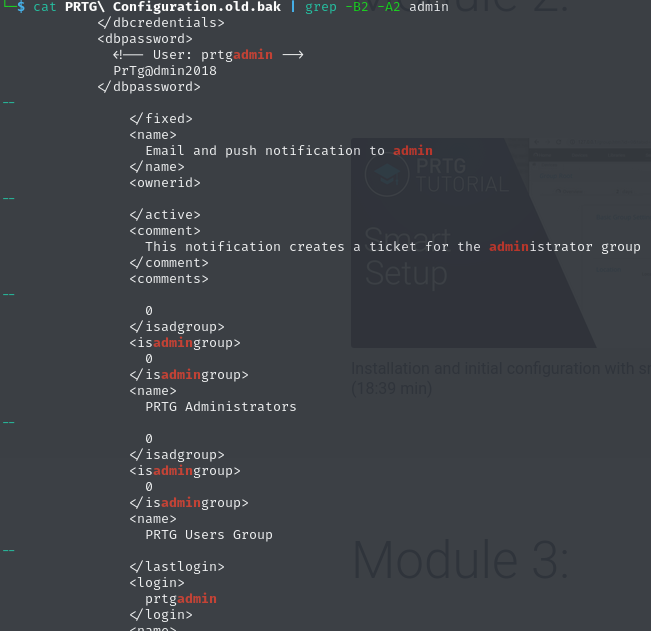Click the '<comment>' opening tag
This screenshot has width=651, height=631.
click(x=165, y=231)
